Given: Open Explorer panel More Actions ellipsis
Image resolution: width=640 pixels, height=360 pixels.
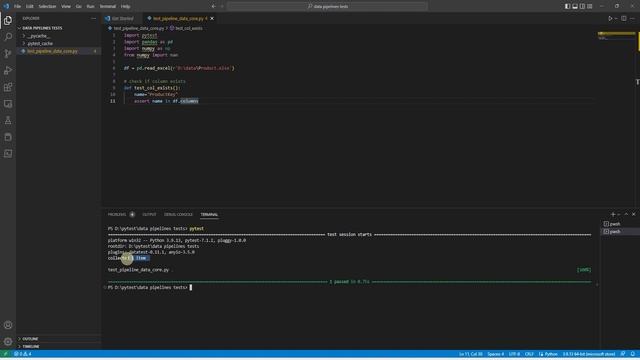Looking at the screenshot, I should (93, 18).
